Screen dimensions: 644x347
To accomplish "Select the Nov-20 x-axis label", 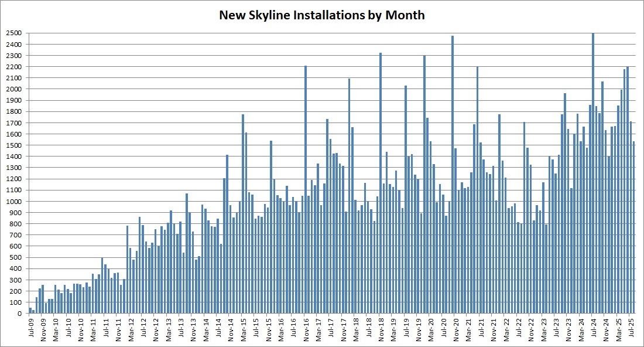I will point(456,329).
